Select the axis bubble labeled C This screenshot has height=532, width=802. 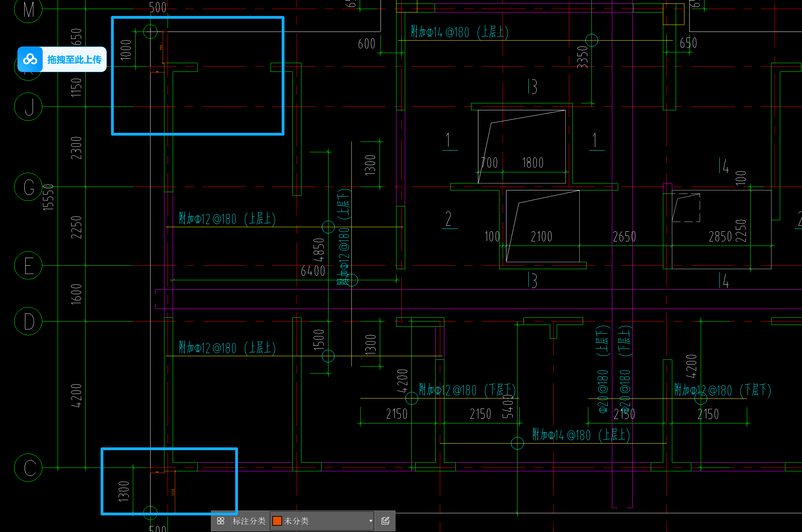(x=28, y=467)
